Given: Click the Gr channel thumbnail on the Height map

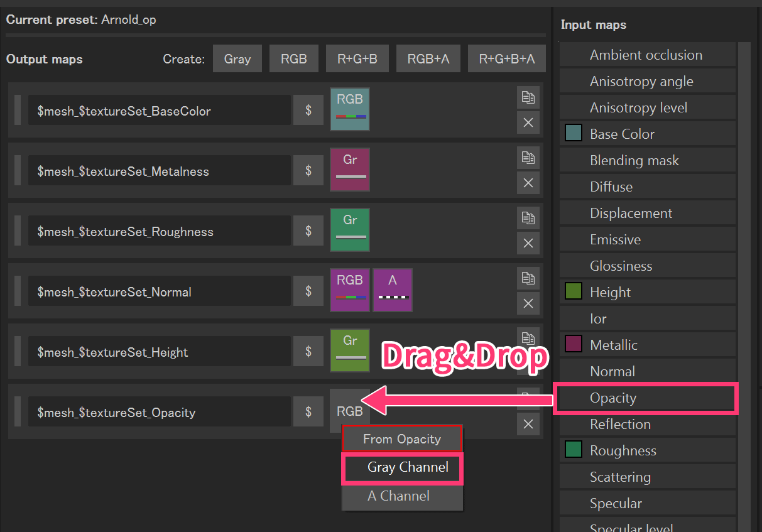Looking at the screenshot, I should pos(350,350).
